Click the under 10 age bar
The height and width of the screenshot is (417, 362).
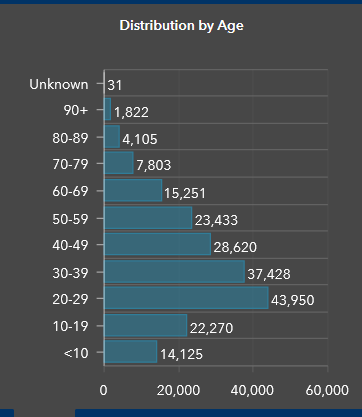pos(131,352)
